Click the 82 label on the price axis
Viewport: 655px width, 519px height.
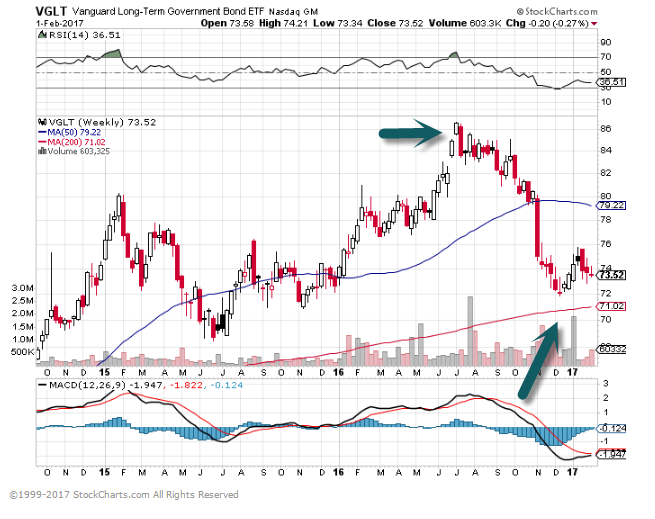(x=606, y=173)
